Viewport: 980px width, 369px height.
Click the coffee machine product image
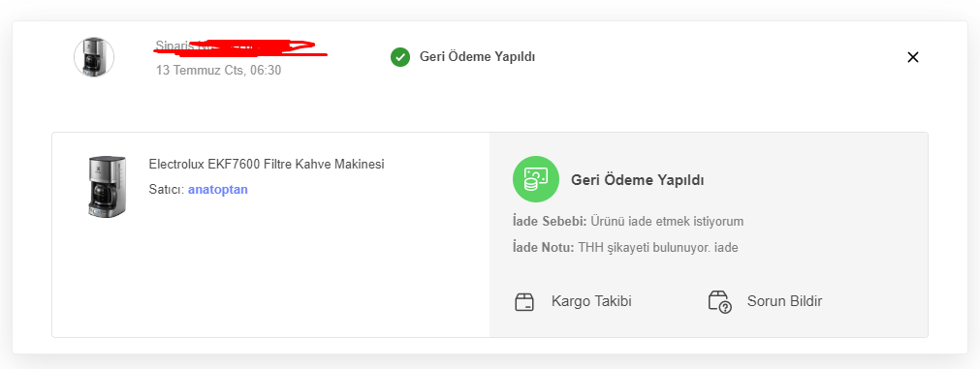(107, 187)
